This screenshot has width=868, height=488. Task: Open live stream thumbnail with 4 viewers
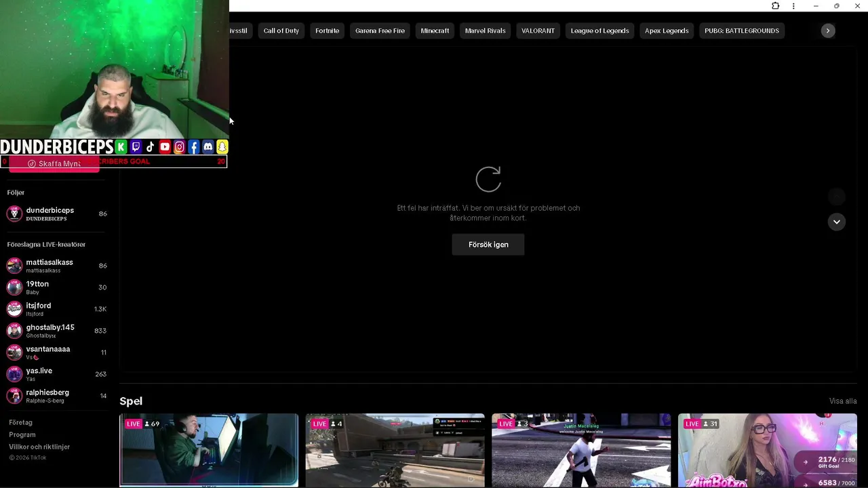point(395,450)
